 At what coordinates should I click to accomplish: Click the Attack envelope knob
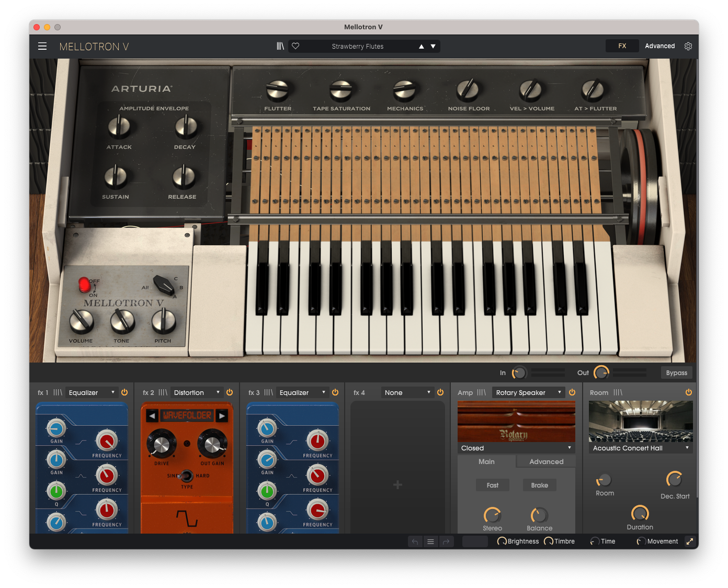pyautogui.click(x=119, y=127)
